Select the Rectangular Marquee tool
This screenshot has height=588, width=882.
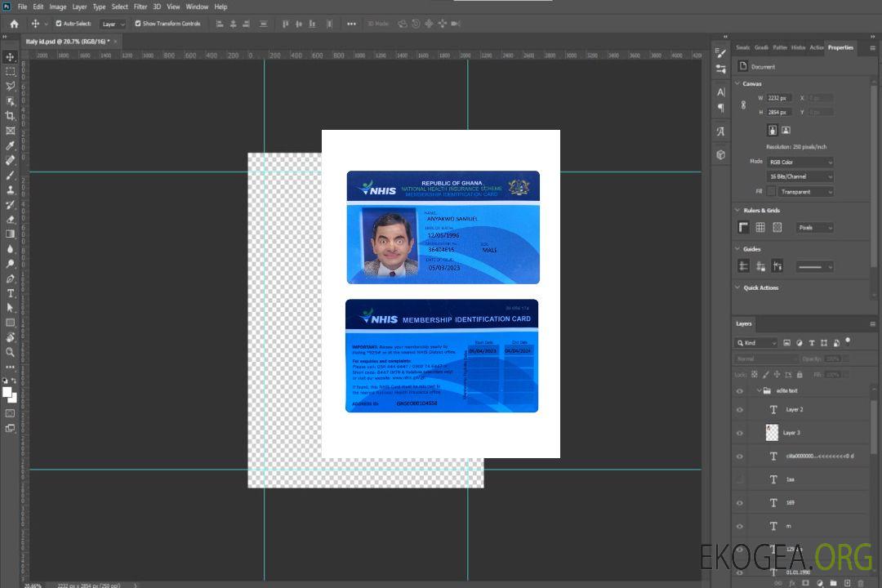[10, 71]
